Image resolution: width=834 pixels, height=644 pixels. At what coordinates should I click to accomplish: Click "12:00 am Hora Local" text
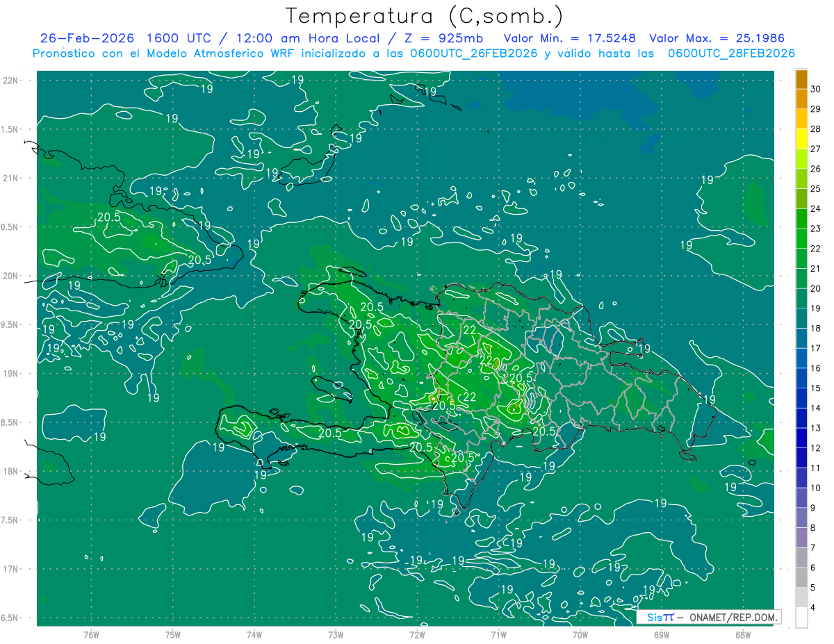coord(306,38)
